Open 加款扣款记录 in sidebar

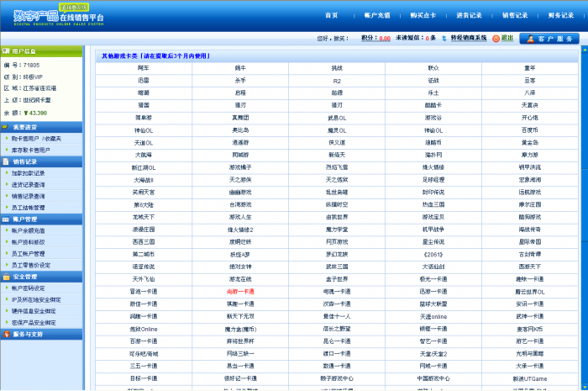tap(28, 173)
